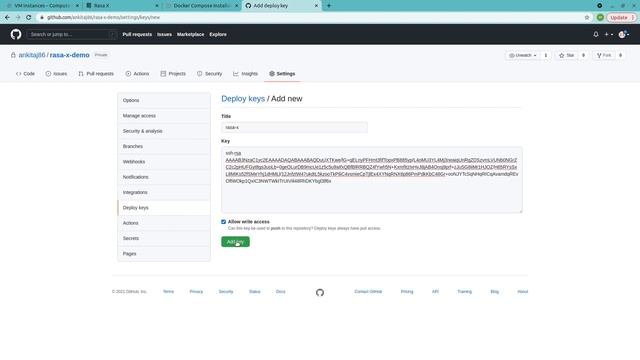Bookmark the page with star icon
640x360 pixels.
[587, 18]
